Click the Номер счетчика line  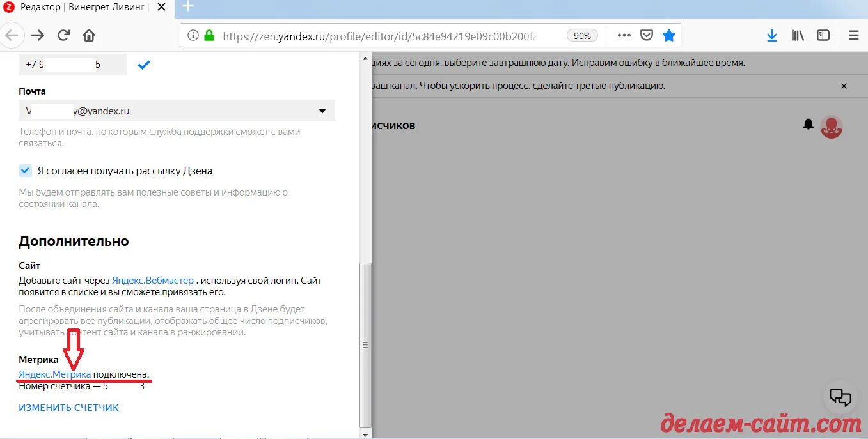coord(82,386)
